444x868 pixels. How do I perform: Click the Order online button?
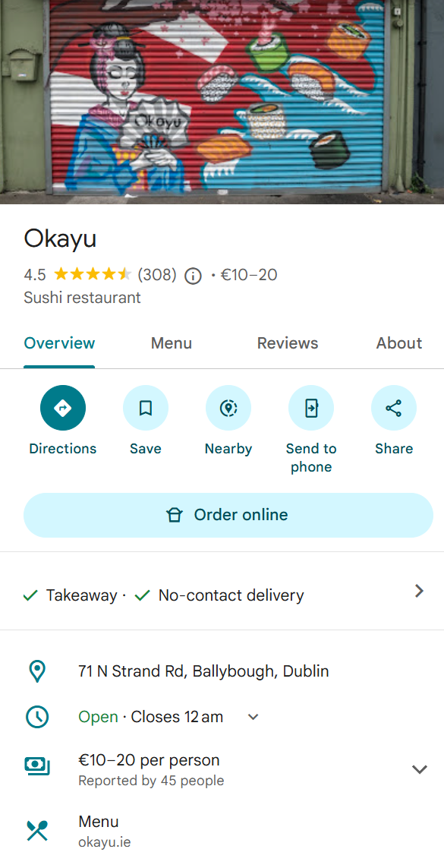tap(228, 515)
